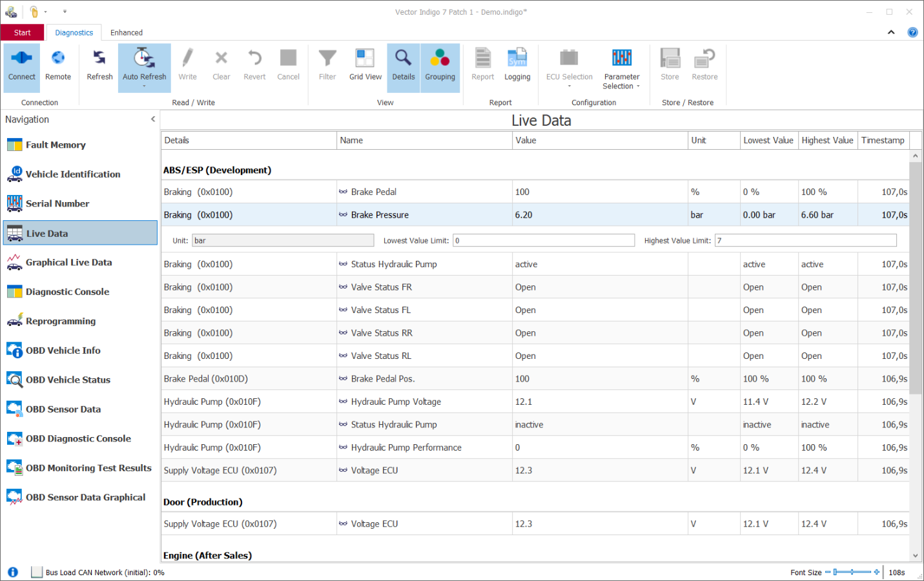Click the Report icon
924x581 pixels.
[482, 58]
